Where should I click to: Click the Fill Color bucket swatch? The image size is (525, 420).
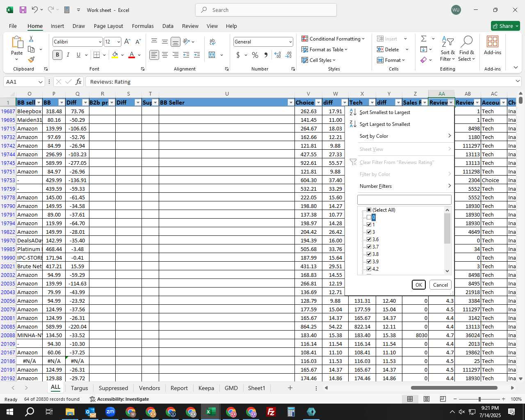(115, 55)
